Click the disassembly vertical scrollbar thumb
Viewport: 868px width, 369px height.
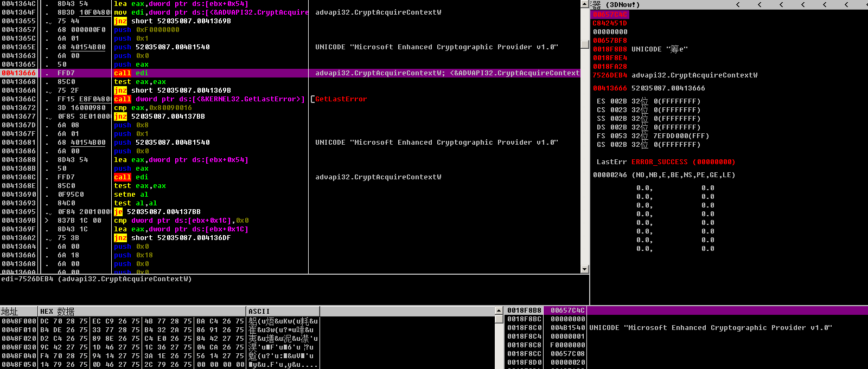pos(584,44)
